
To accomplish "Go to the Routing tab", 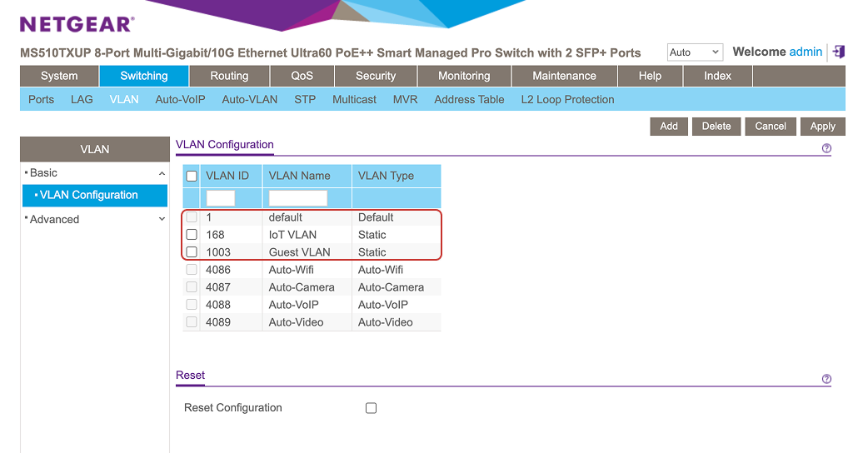I will [x=229, y=76].
